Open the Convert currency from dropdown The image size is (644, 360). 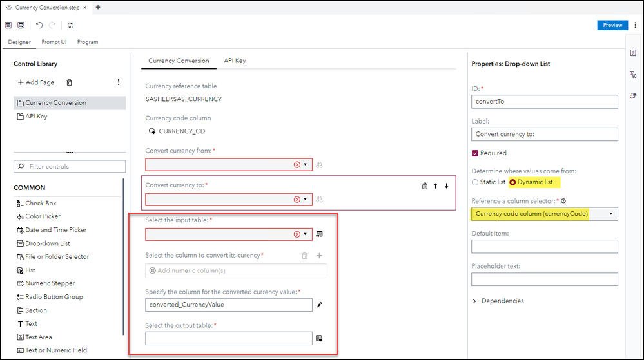(305, 164)
